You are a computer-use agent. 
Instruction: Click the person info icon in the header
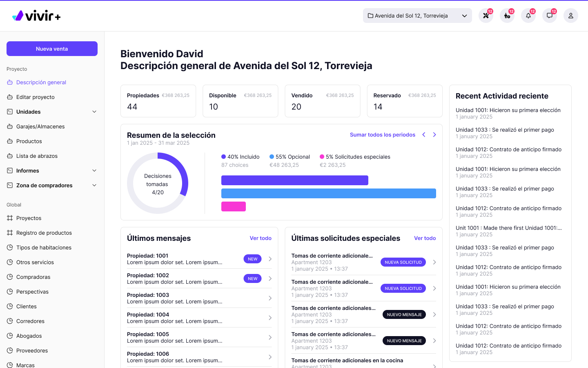click(x=507, y=16)
